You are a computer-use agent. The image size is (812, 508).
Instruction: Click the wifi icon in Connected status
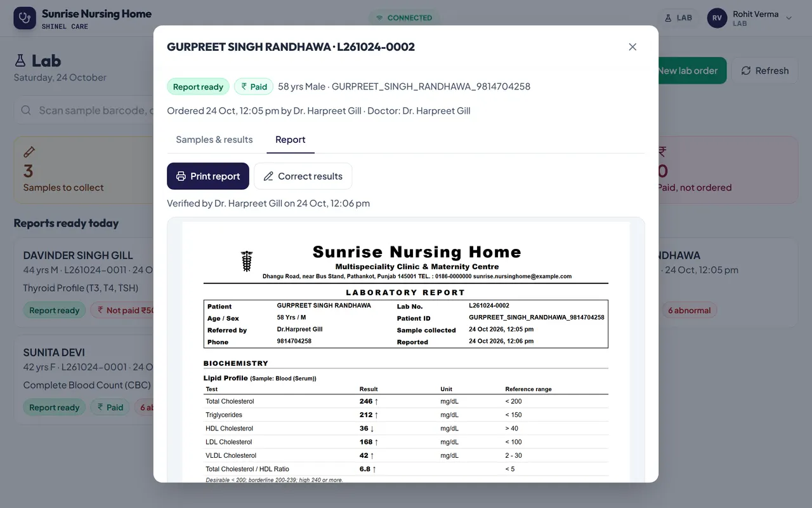click(379, 18)
